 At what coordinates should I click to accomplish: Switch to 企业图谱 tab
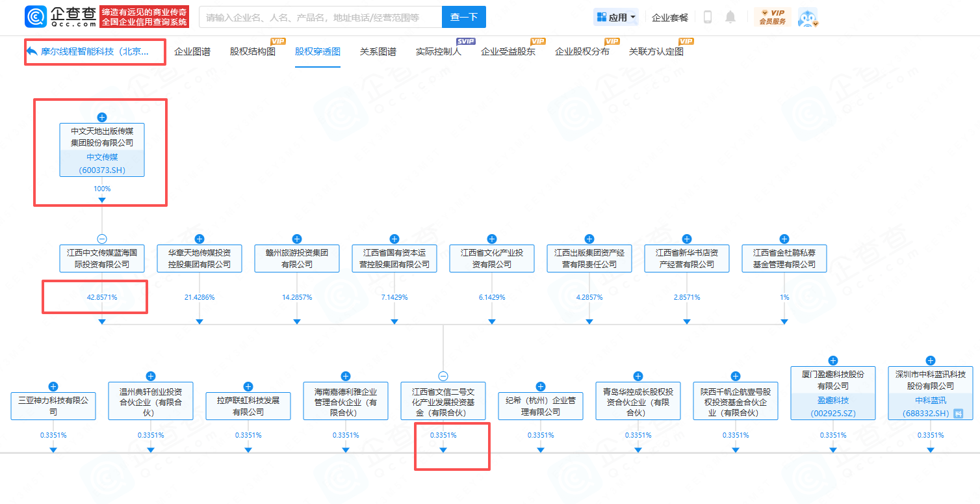[192, 51]
